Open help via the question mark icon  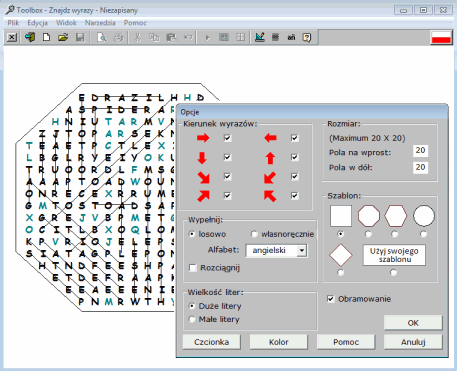[x=307, y=37]
